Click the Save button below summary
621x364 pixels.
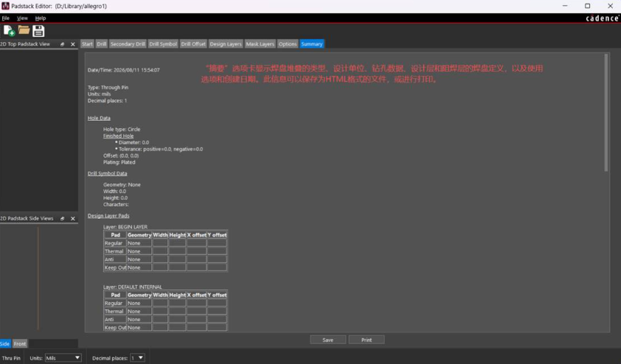328,340
